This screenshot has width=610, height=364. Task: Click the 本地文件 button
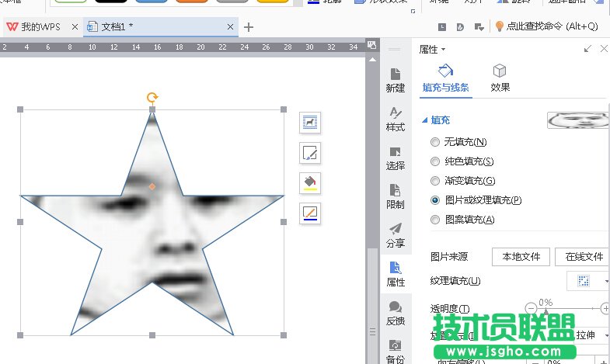521,257
